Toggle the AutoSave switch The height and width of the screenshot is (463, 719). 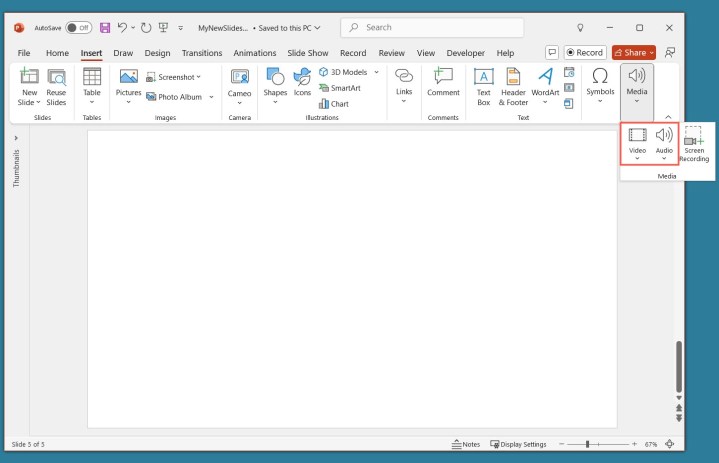pyautogui.click(x=78, y=27)
